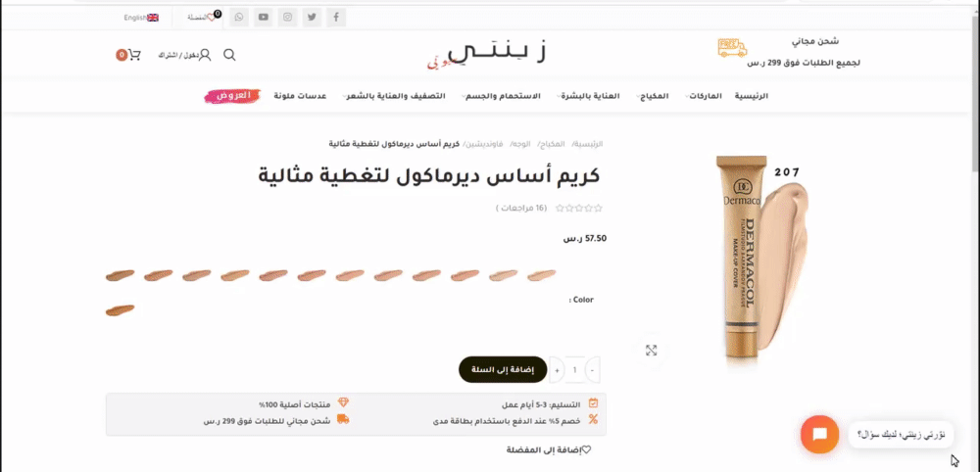The height and width of the screenshot is (472, 980).
Task: Open the pink العروض offers tab
Action: point(232,96)
